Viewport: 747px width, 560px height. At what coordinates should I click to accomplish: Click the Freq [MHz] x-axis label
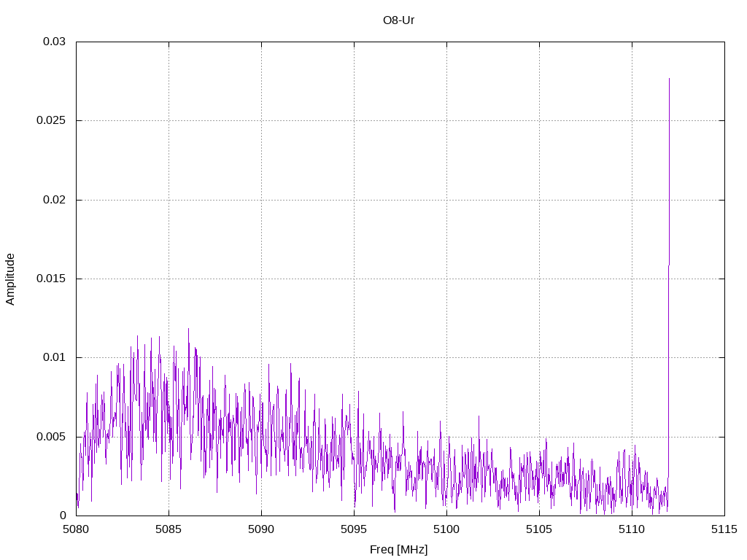(x=398, y=550)
